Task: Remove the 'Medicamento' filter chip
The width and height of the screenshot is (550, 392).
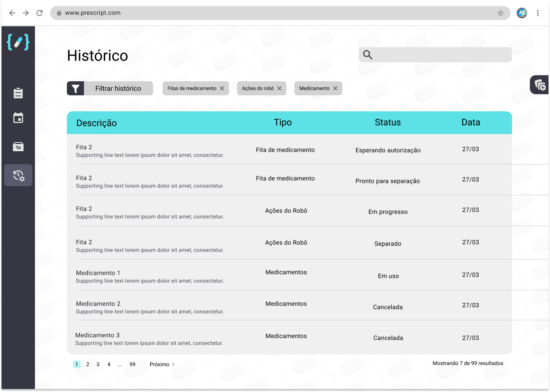Action: (335, 89)
